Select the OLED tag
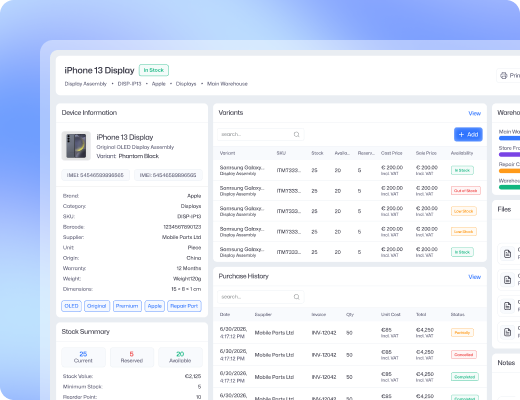520x400 pixels. [71, 306]
